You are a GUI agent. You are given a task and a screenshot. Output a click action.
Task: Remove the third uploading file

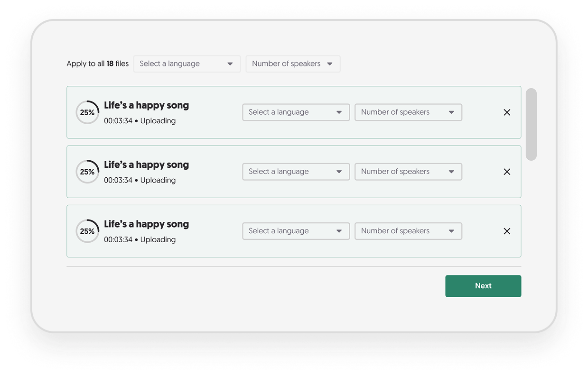point(507,231)
